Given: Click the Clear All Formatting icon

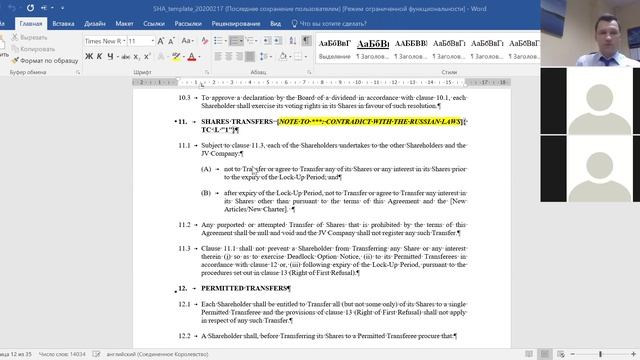Looking at the screenshot, I should point(204,41).
